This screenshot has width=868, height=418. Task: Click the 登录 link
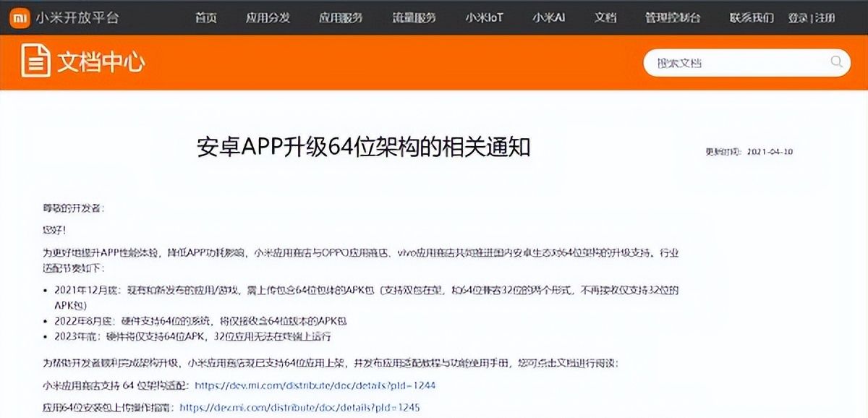[799, 18]
